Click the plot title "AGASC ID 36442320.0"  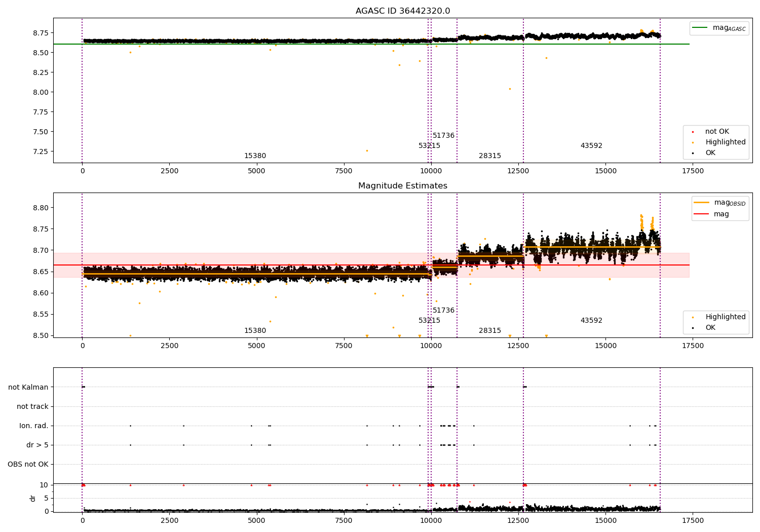tap(403, 11)
